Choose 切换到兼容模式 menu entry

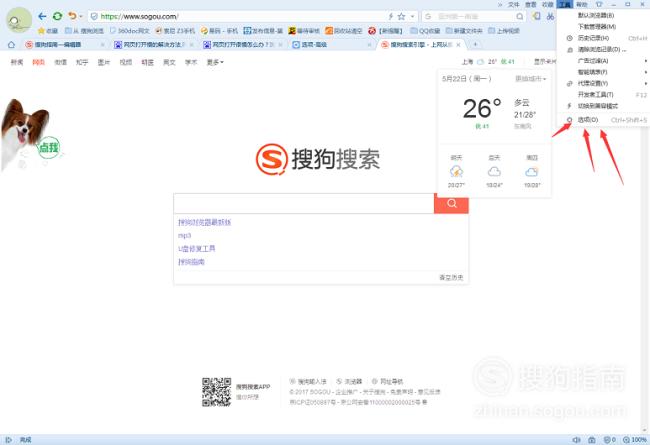pos(604,106)
